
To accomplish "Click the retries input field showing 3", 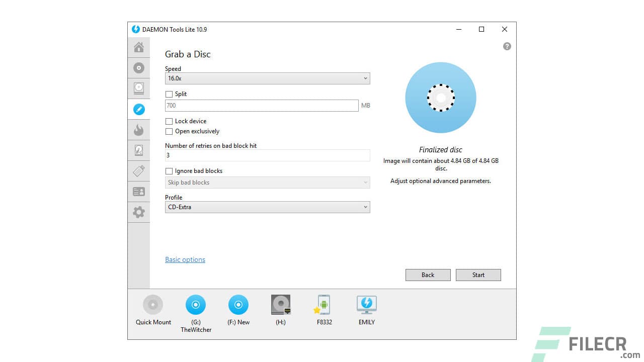I will click(267, 155).
